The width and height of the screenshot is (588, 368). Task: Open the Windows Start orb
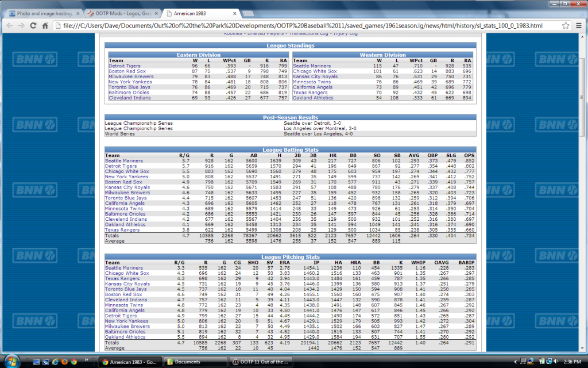pyautogui.click(x=12, y=362)
